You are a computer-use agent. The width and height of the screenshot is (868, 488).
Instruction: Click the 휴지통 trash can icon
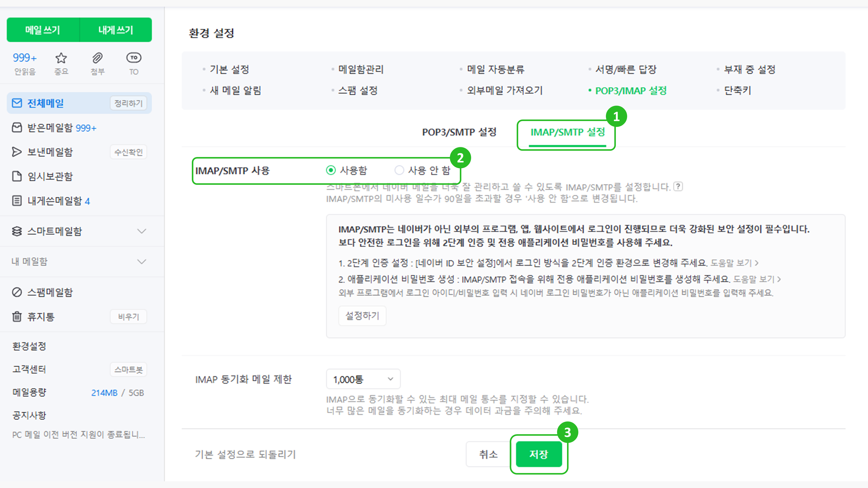(x=17, y=317)
